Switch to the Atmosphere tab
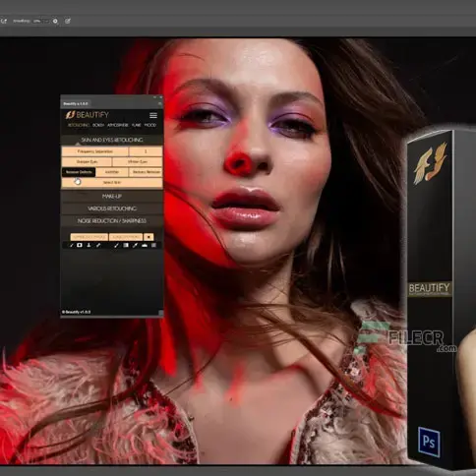Image resolution: width=476 pixels, height=476 pixels. click(x=118, y=125)
